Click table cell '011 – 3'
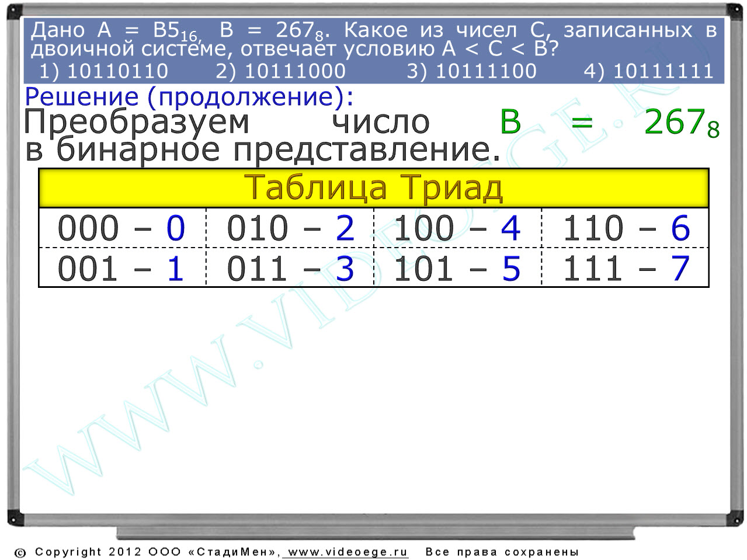Image resolution: width=747 pixels, height=560 pixels. (x=290, y=268)
